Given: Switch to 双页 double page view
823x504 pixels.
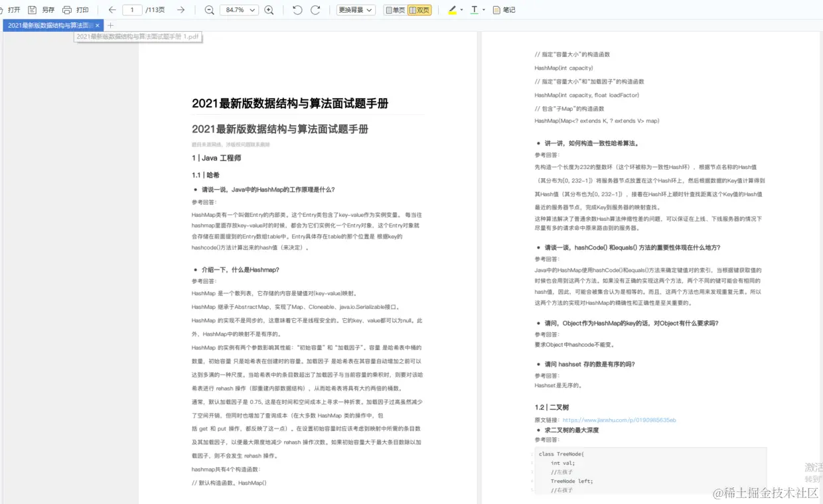Looking at the screenshot, I should point(419,10).
